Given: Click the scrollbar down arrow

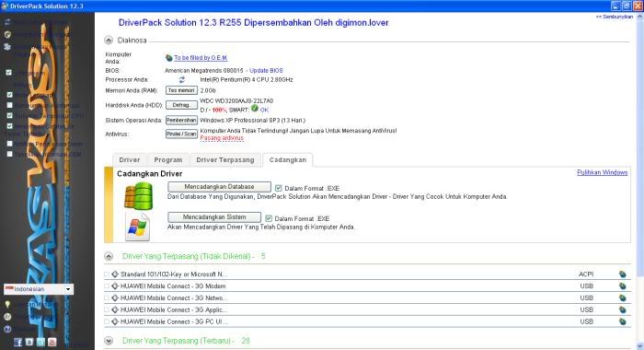Looking at the screenshot, I should [x=640, y=346].
